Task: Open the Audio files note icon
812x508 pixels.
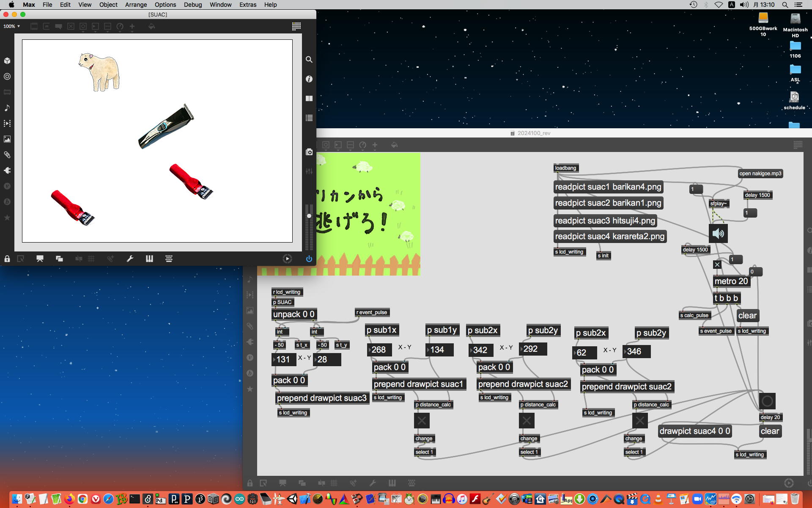Action: tap(7, 108)
